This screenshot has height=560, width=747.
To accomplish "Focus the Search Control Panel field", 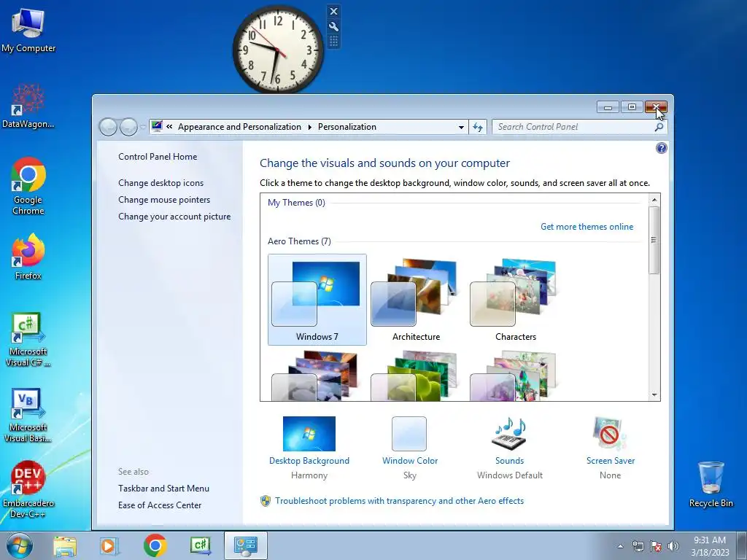I will pyautogui.click(x=573, y=127).
